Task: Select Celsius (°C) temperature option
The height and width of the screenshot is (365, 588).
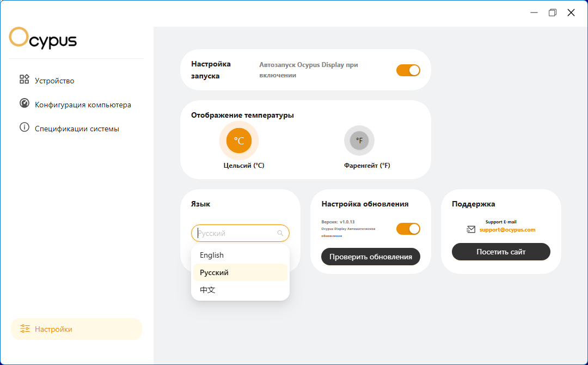Action: coord(239,141)
